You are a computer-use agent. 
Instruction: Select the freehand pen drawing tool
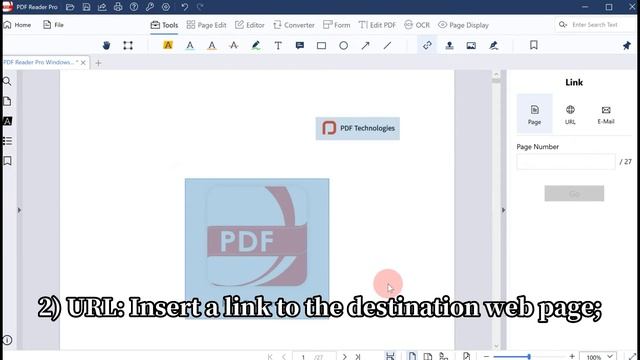(x=256, y=45)
